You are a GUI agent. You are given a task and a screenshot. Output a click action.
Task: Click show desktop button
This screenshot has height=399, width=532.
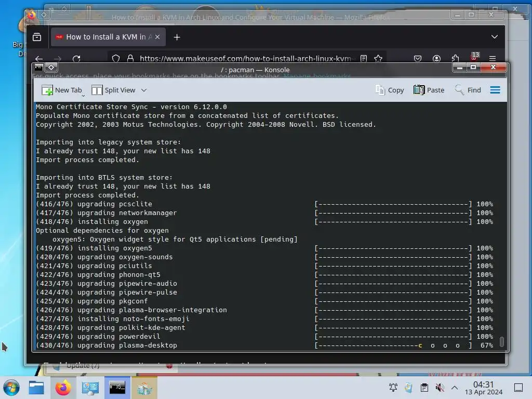[x=518, y=388]
